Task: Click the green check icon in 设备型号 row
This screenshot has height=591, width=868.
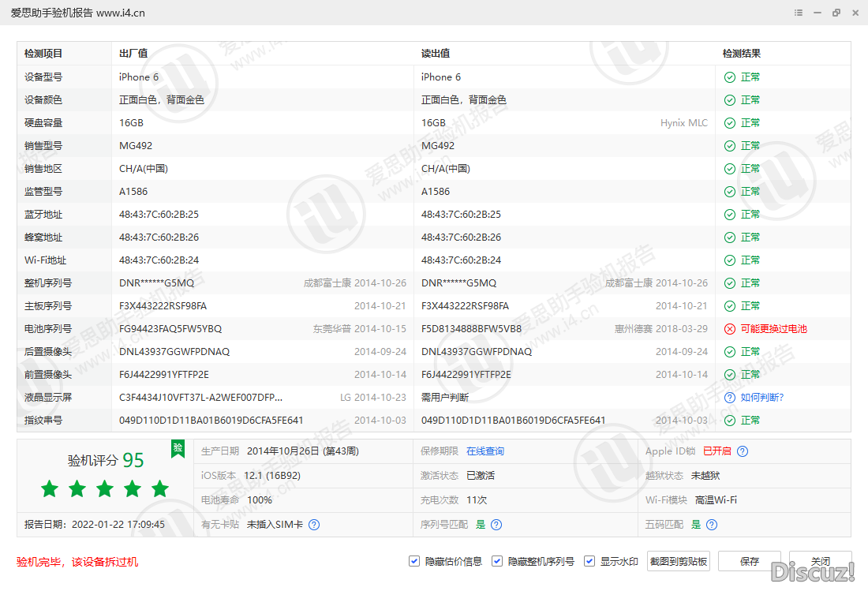Action: coord(730,77)
